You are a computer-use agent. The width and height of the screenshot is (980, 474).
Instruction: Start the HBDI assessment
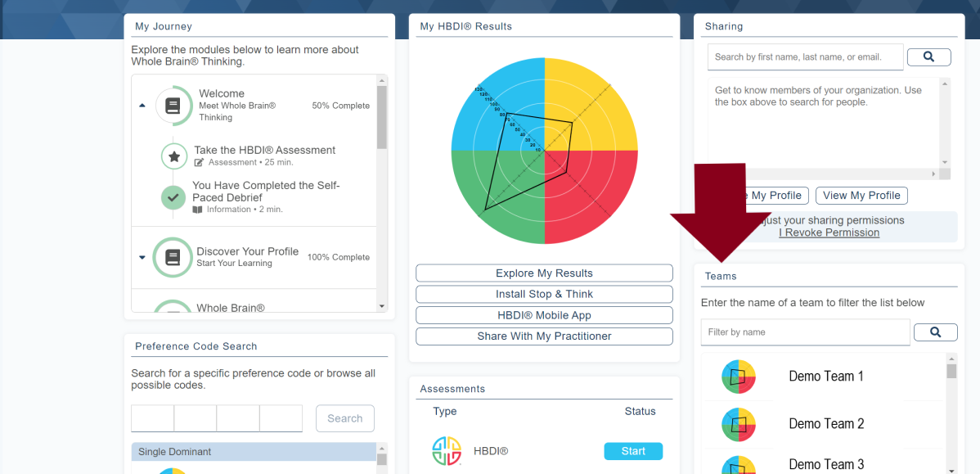point(633,451)
